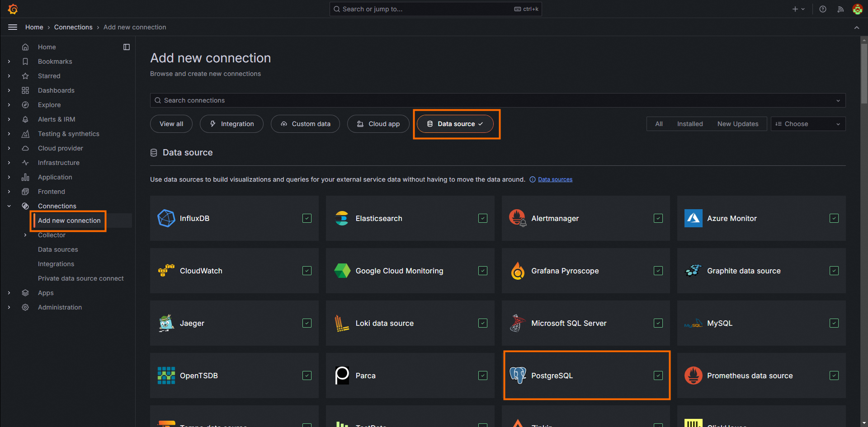Click the InfluxDB logo icon
868x427 pixels.
[166, 218]
